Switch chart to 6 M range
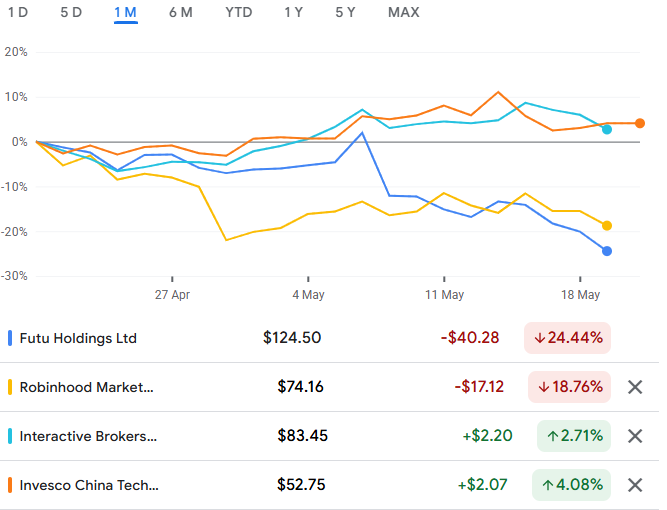Screen dimensions: 667x510 pyautogui.click(x=181, y=12)
